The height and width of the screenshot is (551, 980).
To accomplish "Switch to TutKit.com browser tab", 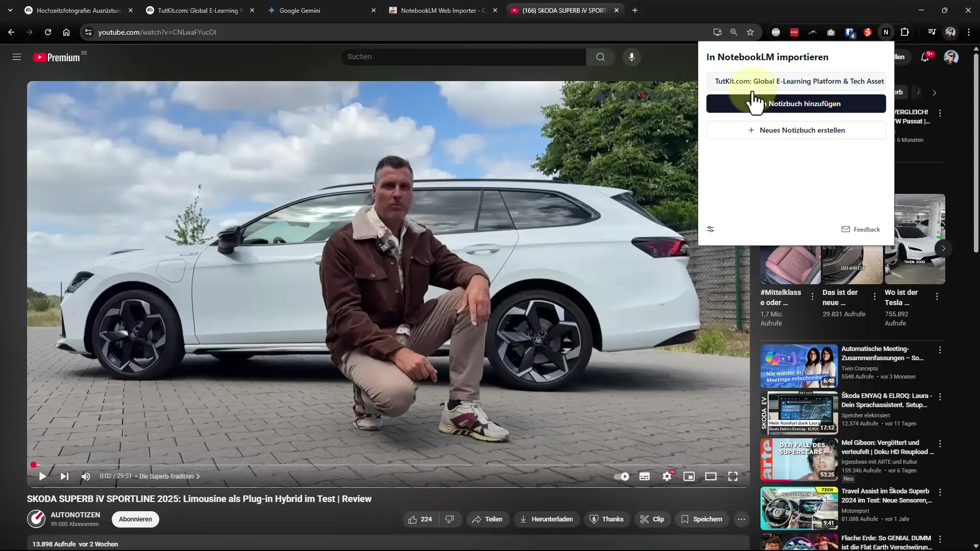I will (200, 10).
